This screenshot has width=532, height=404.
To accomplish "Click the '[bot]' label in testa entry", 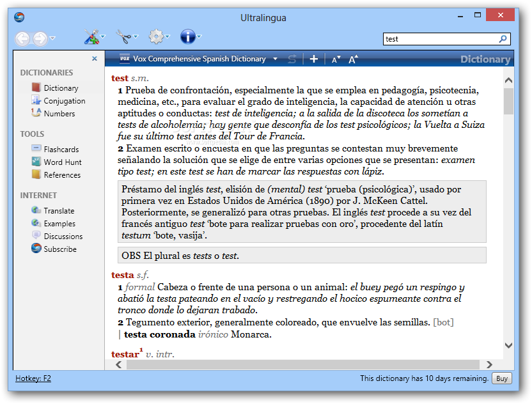I will [x=444, y=322].
